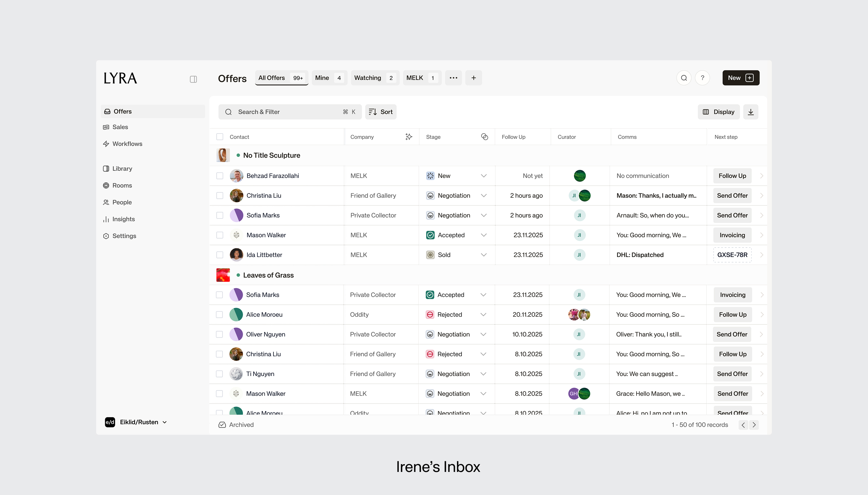Click the download export icon
Screen dimensions: 868x495
click(x=750, y=112)
